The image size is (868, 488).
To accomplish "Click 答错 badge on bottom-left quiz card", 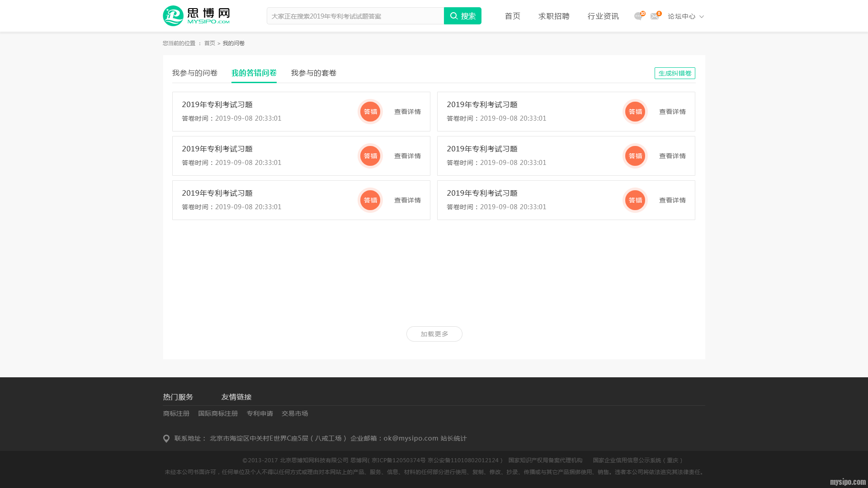I will [370, 200].
